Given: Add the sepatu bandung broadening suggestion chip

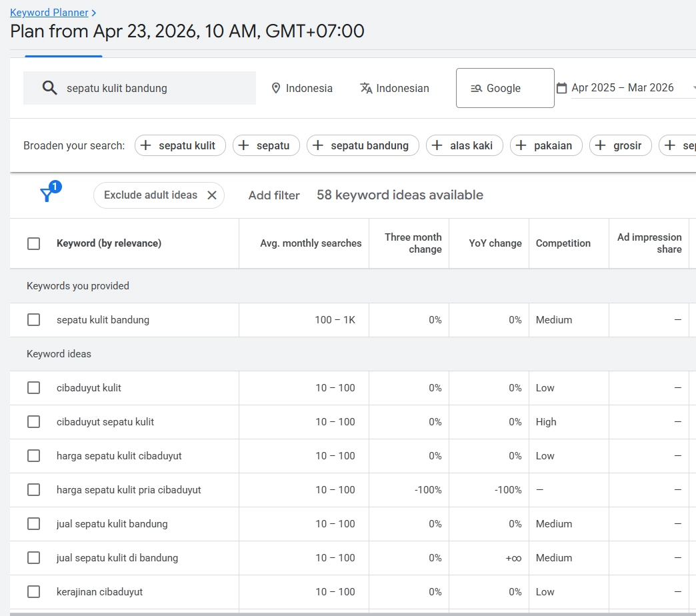Looking at the screenshot, I should click(x=363, y=145).
